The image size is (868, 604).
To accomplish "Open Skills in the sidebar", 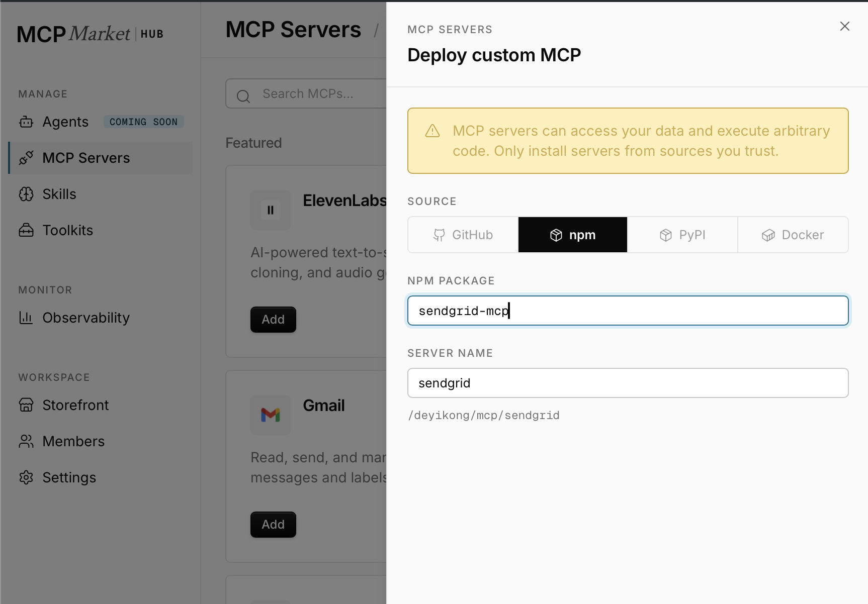I will [101, 194].
